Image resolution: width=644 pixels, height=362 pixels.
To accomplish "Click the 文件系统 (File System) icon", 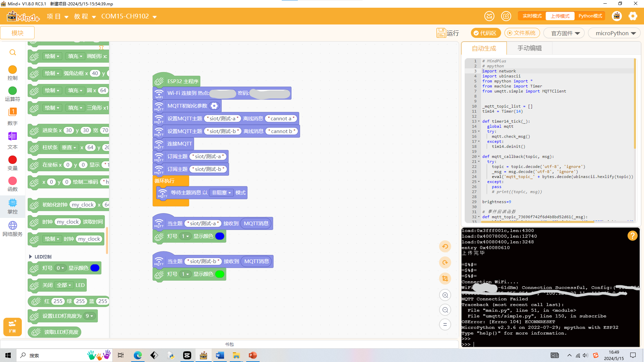I will pyautogui.click(x=522, y=33).
